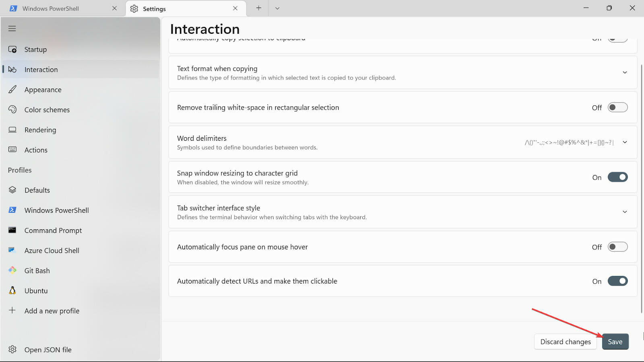The width and height of the screenshot is (644, 362).
Task: Select the Settings tab
Action: click(186, 8)
